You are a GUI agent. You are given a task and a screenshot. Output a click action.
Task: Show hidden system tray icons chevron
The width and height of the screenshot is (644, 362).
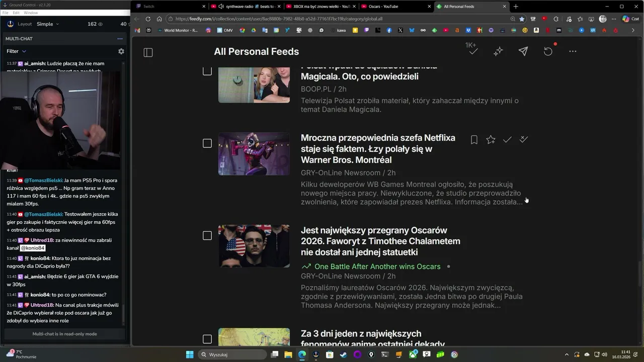click(x=567, y=354)
